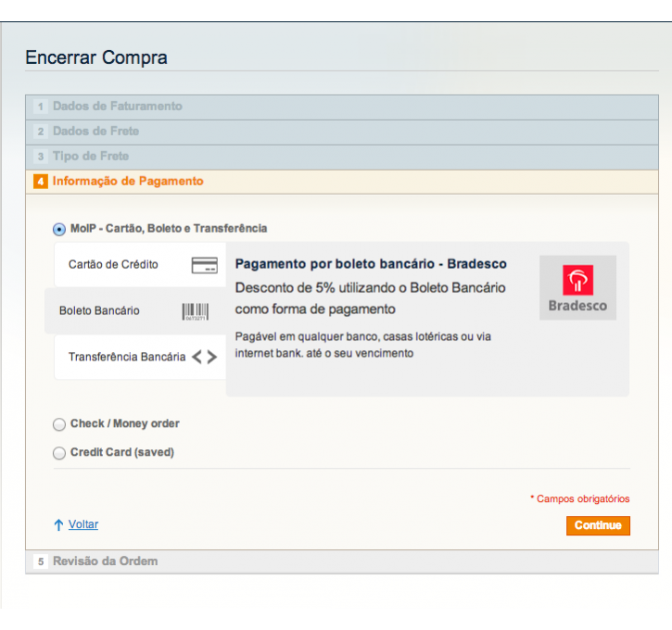Click the 'Desconto de 5%' discount text
The width and height of the screenshot is (672, 630).
[370, 298]
